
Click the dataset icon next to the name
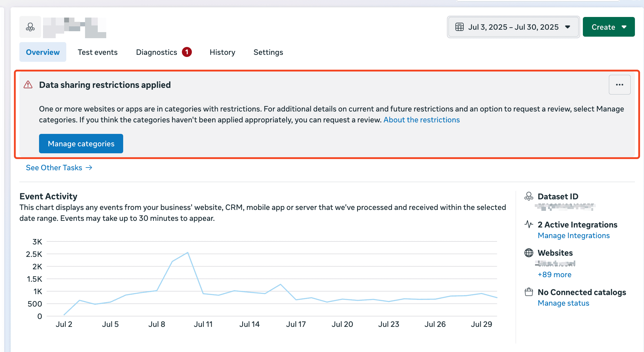click(x=30, y=27)
